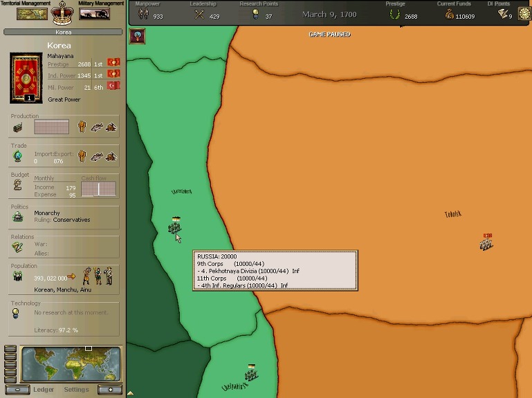Click the Manpower soldiers icon
532x398 pixels.
point(143,14)
